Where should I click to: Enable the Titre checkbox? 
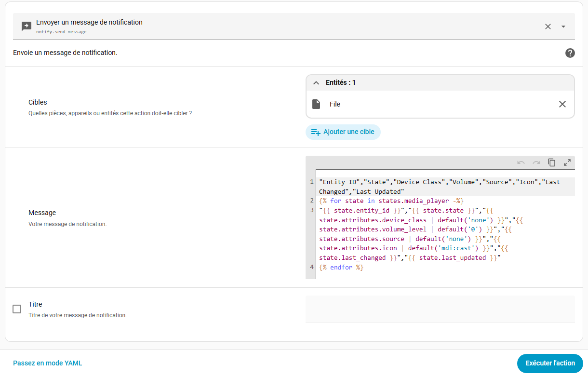pyautogui.click(x=17, y=309)
